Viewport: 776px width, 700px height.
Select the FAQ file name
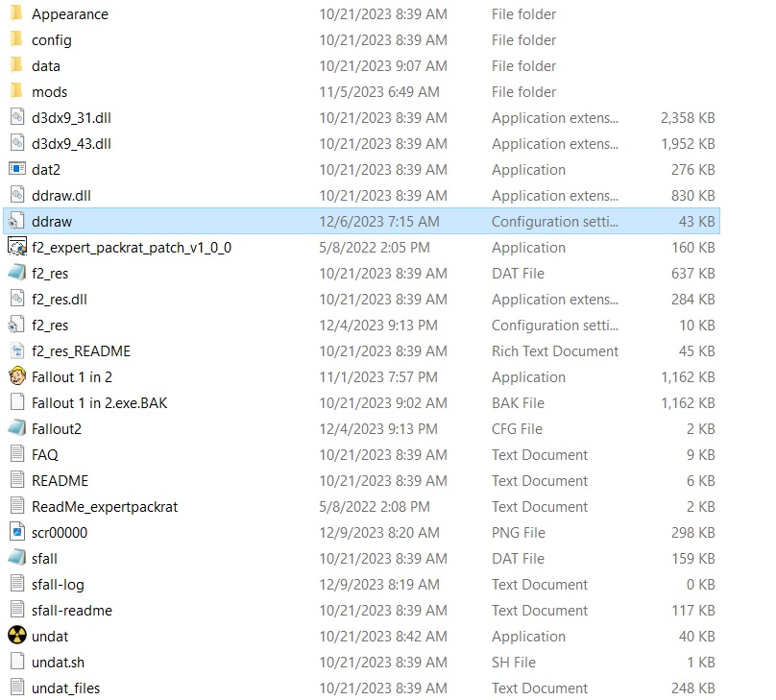click(45, 454)
